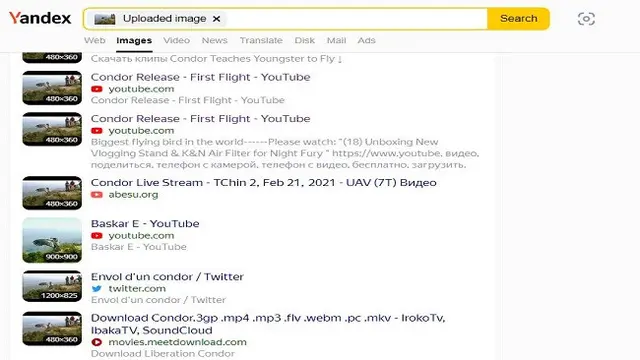The image size is (640, 360).
Task: Click the play icon beside movies.meetdownload.com
Action: 97,342
